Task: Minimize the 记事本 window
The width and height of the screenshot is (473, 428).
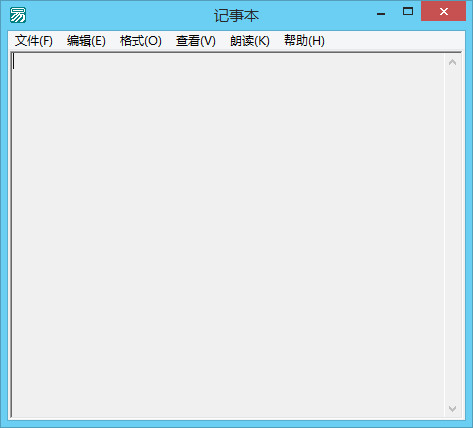Action: point(381,13)
